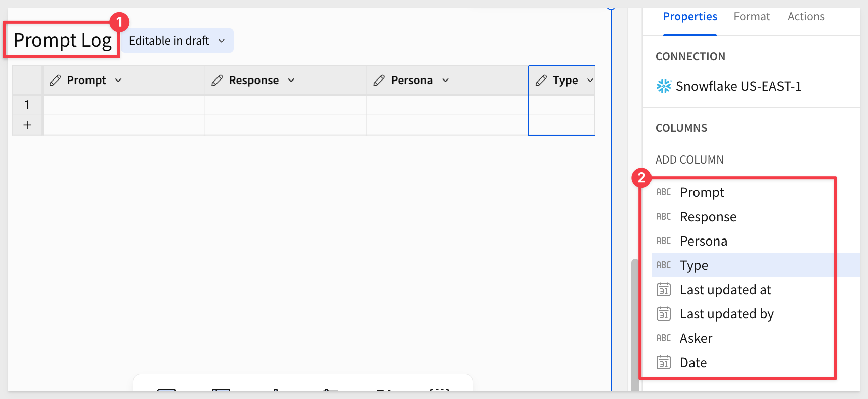Click the first row Prompt cell

[x=123, y=105]
